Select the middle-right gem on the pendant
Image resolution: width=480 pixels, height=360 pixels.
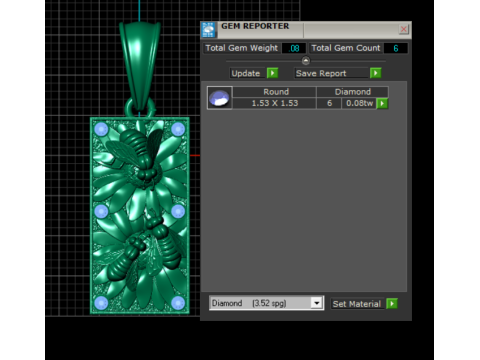click(x=178, y=211)
